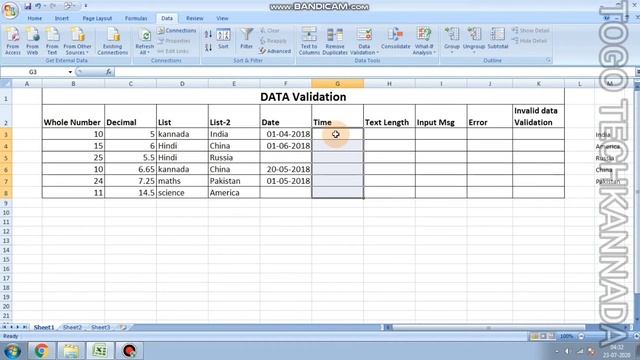Click Connections in the ribbon
The image size is (640, 360).
177,31
